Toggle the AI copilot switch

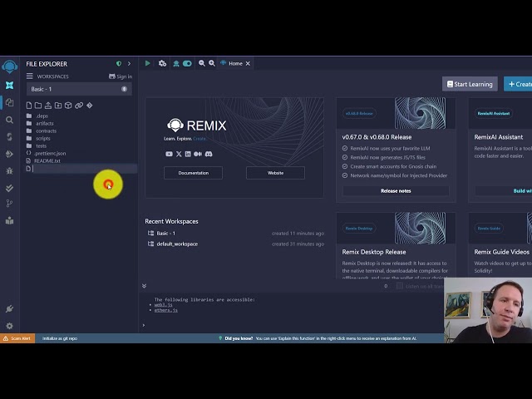187,63
